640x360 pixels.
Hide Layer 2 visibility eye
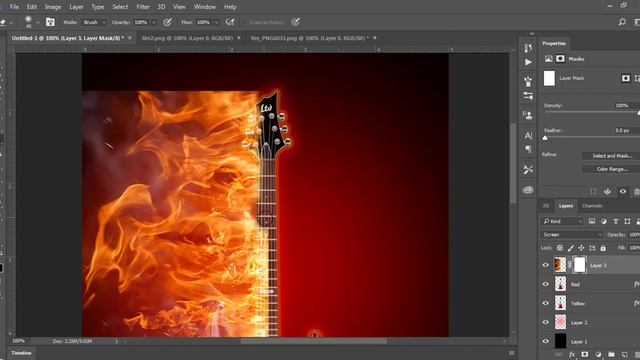point(546,322)
